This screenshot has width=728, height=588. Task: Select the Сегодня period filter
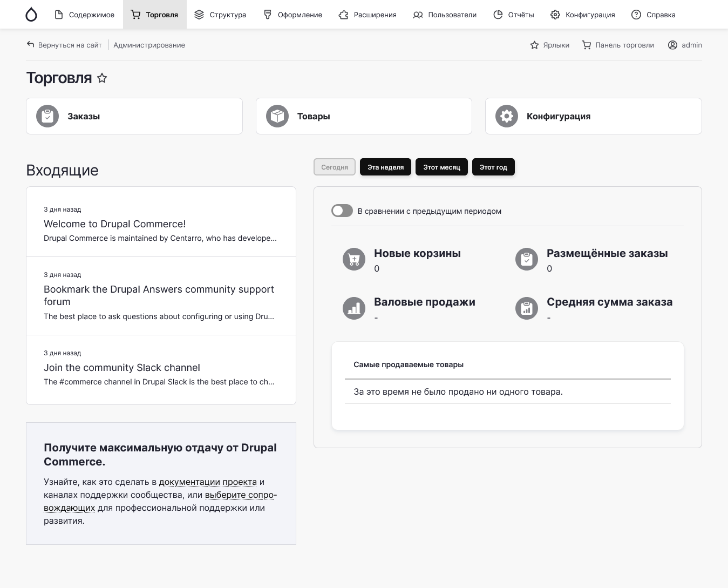point(335,167)
